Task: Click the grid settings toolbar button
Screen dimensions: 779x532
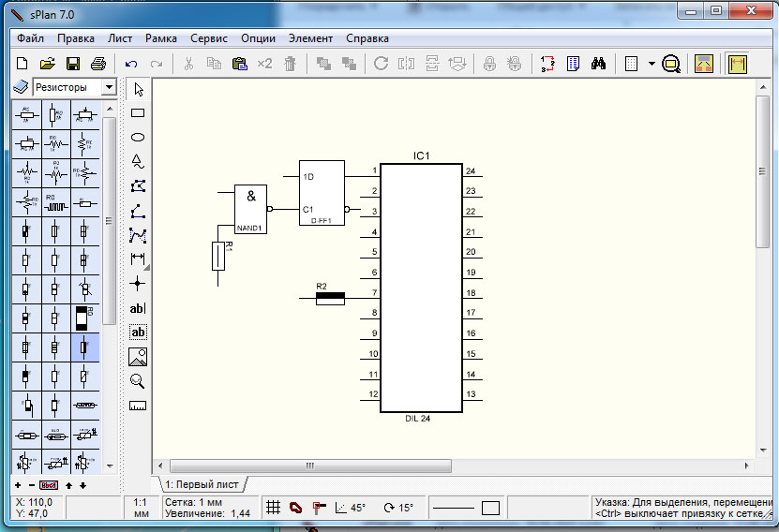Action: coord(631,64)
